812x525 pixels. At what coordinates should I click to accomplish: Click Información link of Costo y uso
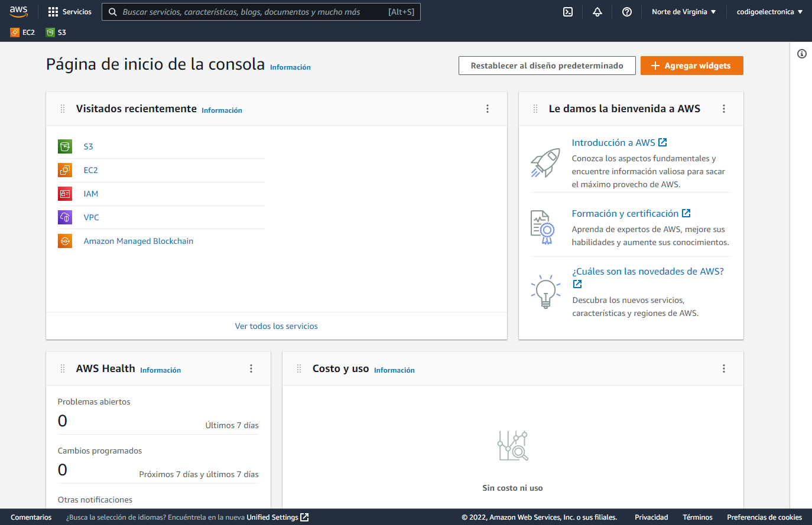coord(394,370)
